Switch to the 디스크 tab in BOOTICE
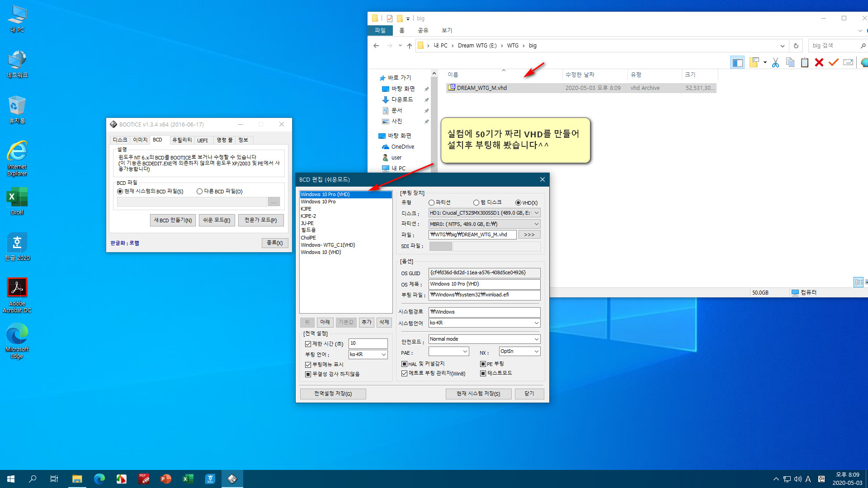 (120, 140)
